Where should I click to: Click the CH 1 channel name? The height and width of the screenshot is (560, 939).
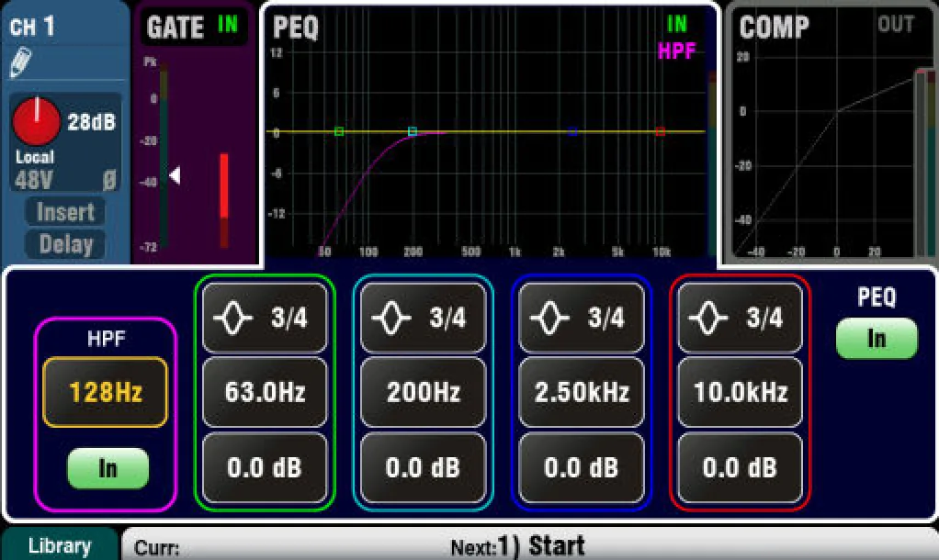pyautogui.click(x=32, y=27)
